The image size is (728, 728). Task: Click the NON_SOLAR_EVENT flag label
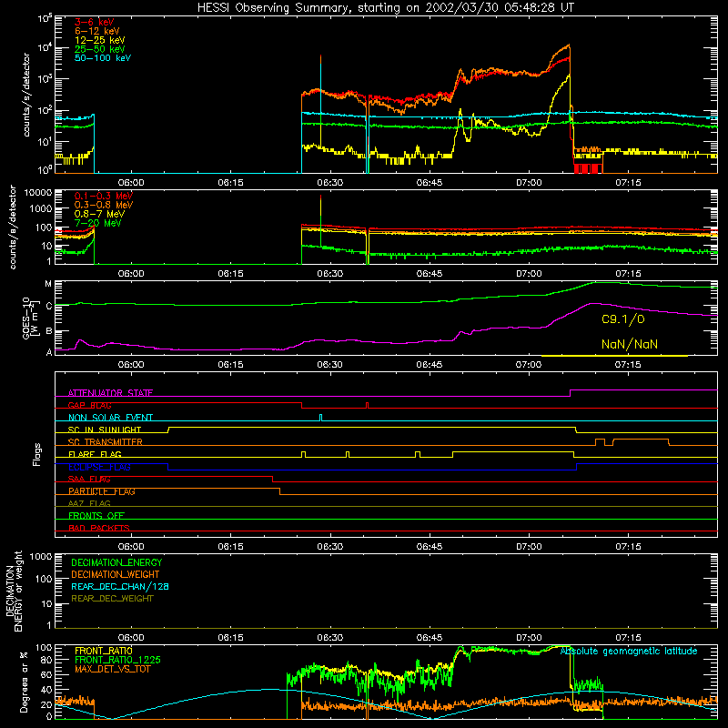[x=110, y=418]
